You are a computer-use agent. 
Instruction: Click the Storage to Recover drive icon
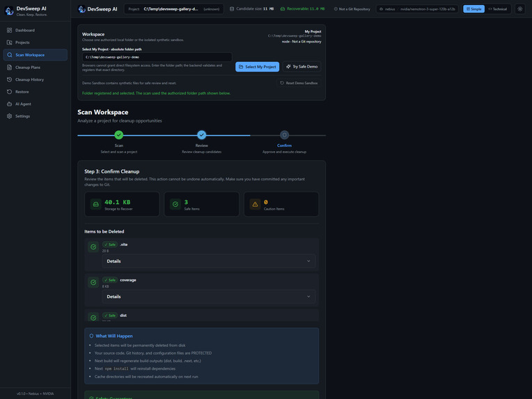pyautogui.click(x=95, y=204)
